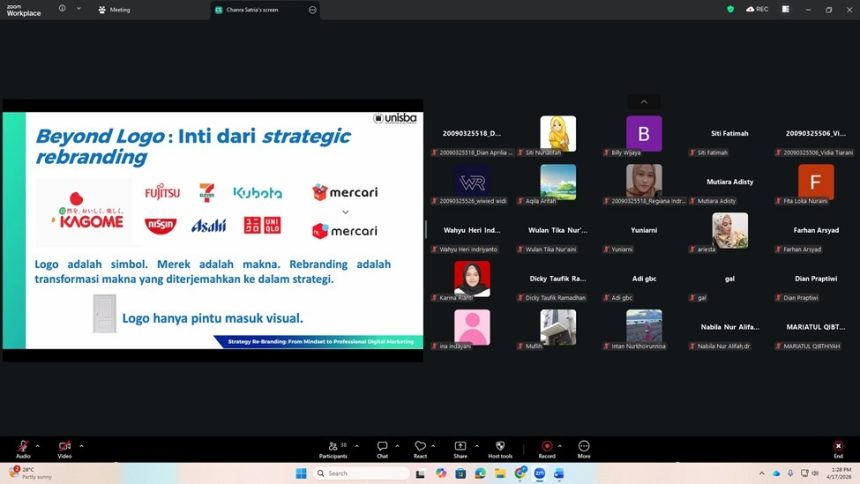Viewport: 860px width, 484px height.
Task: Select Billy Wijaya's purple B avatar
Action: click(644, 133)
